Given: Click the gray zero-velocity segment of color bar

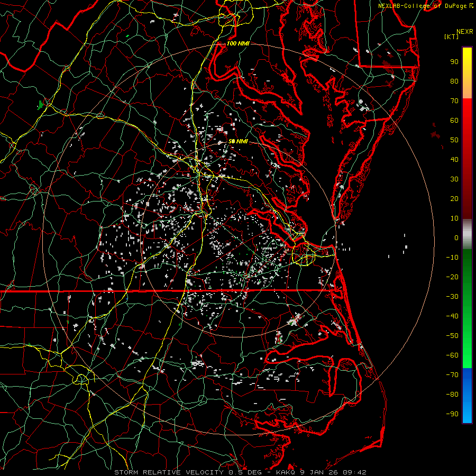Looking at the screenshot, I should click(467, 234).
